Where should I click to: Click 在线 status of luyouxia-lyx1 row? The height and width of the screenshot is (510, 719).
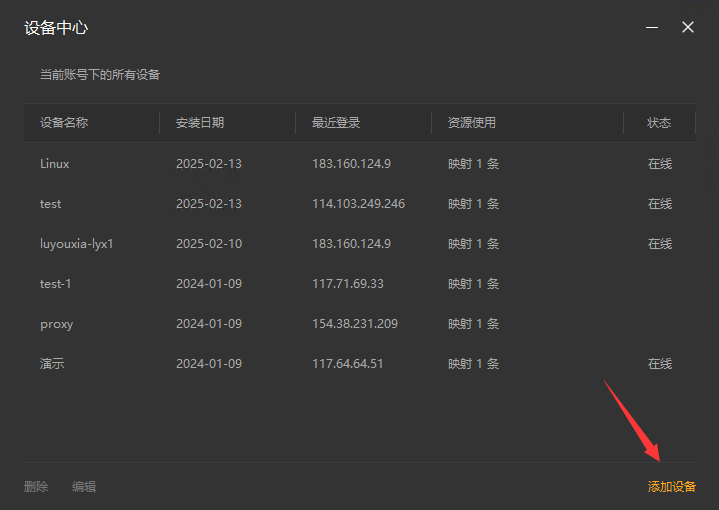pyautogui.click(x=660, y=244)
